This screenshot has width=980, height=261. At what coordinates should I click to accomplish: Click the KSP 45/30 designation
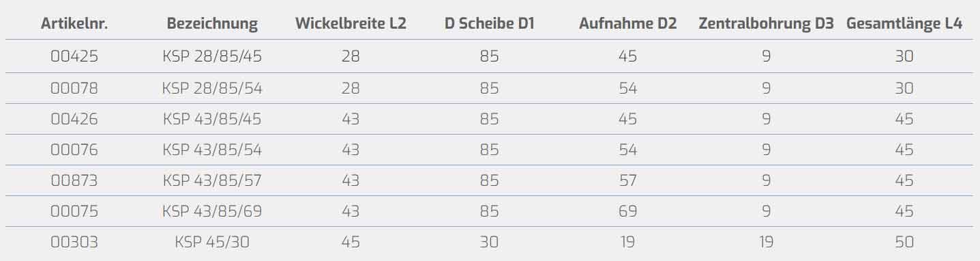212,242
